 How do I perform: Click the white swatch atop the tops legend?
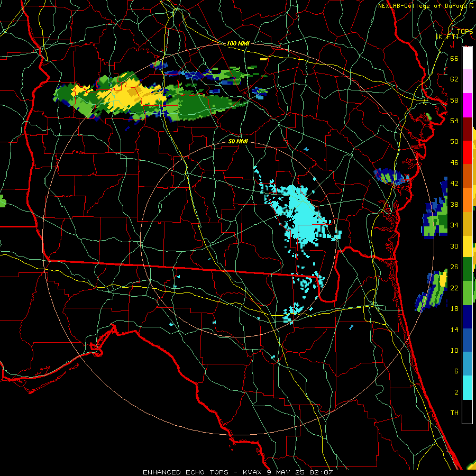point(467,58)
